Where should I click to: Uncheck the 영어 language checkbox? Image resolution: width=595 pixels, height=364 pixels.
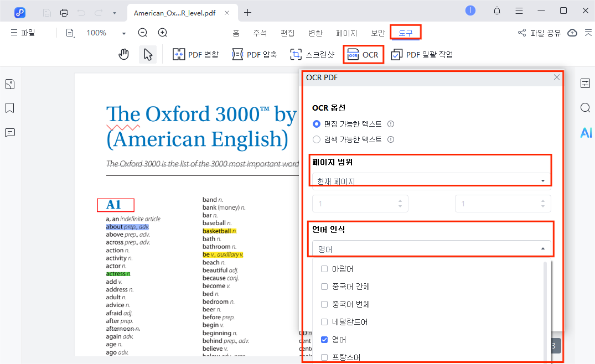tap(324, 340)
